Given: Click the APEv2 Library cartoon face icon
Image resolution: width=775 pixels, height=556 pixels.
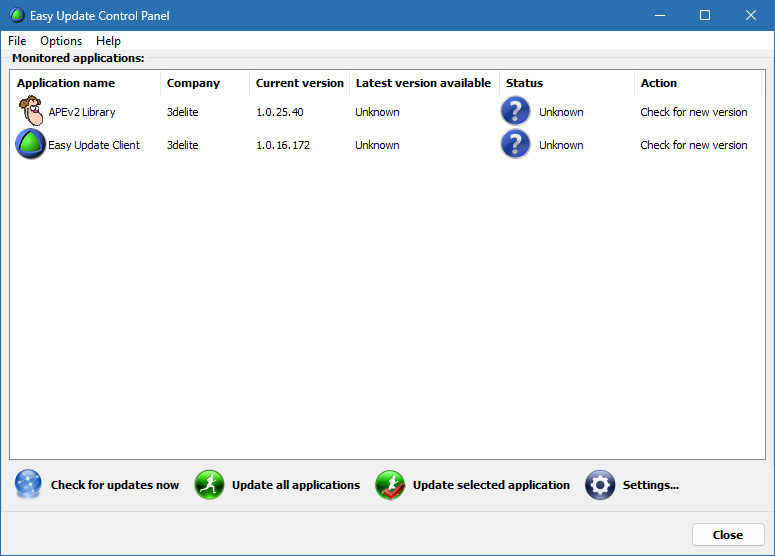Looking at the screenshot, I should (31, 111).
